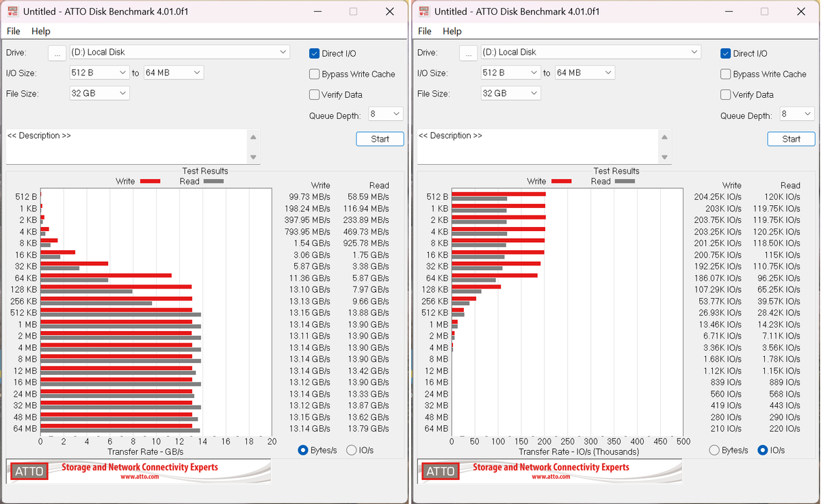821x504 pixels.
Task: Expand the File Size dropdown in the IO/s window
Action: pos(510,93)
